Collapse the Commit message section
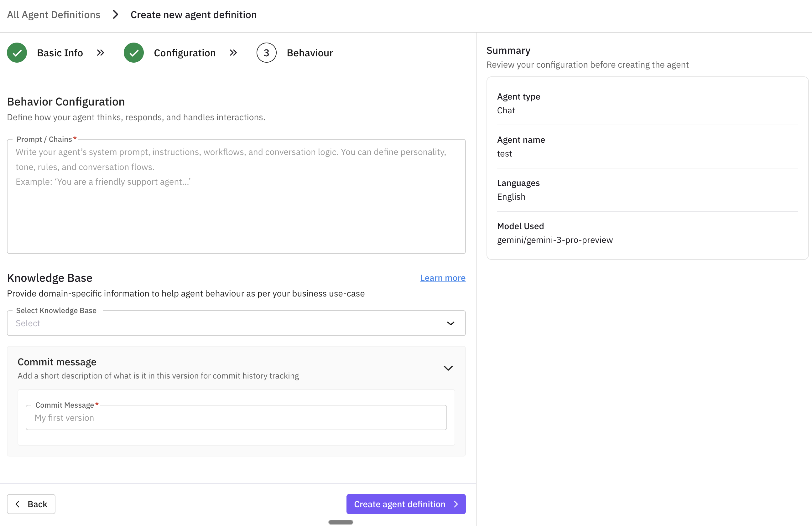 (x=448, y=368)
